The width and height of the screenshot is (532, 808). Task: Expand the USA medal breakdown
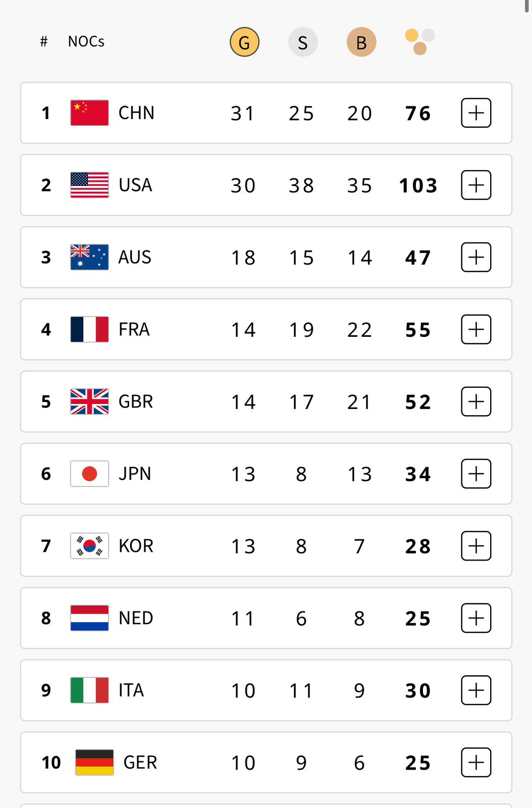click(476, 185)
